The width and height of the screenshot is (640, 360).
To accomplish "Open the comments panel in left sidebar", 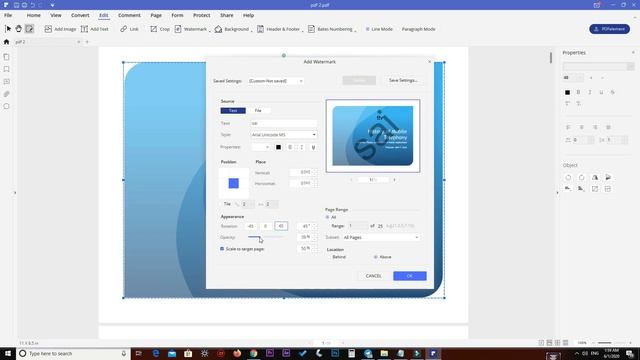I will click(6, 82).
